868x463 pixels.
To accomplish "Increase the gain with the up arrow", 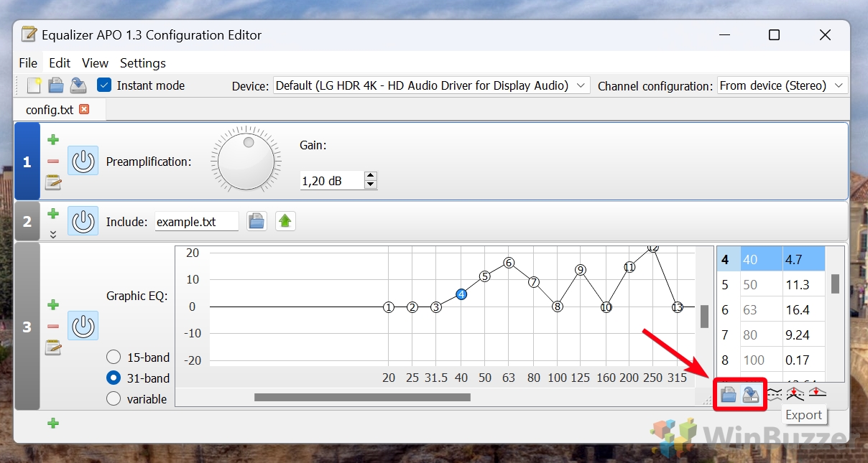I will pos(370,176).
